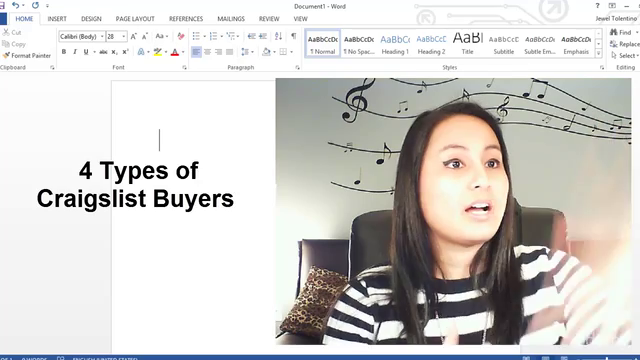The height and width of the screenshot is (360, 640).
Task: Click the Ribbon Display Options icon
Action: [x=612, y=6]
